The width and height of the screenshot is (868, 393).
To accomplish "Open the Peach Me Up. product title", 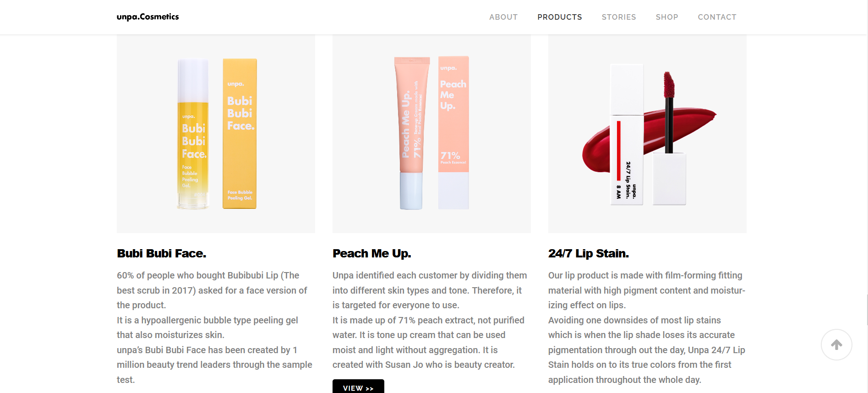I will tap(371, 253).
